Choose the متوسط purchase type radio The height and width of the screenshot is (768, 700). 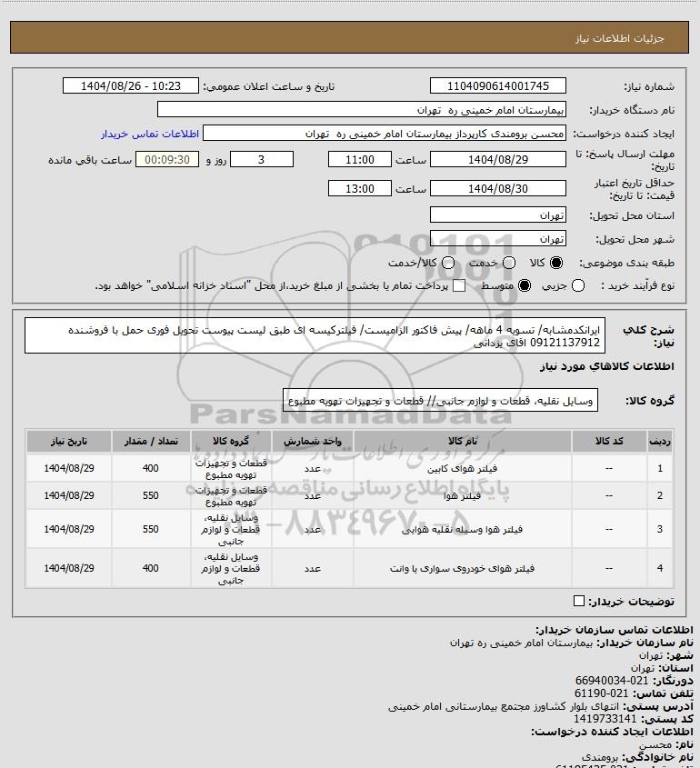pos(525,285)
